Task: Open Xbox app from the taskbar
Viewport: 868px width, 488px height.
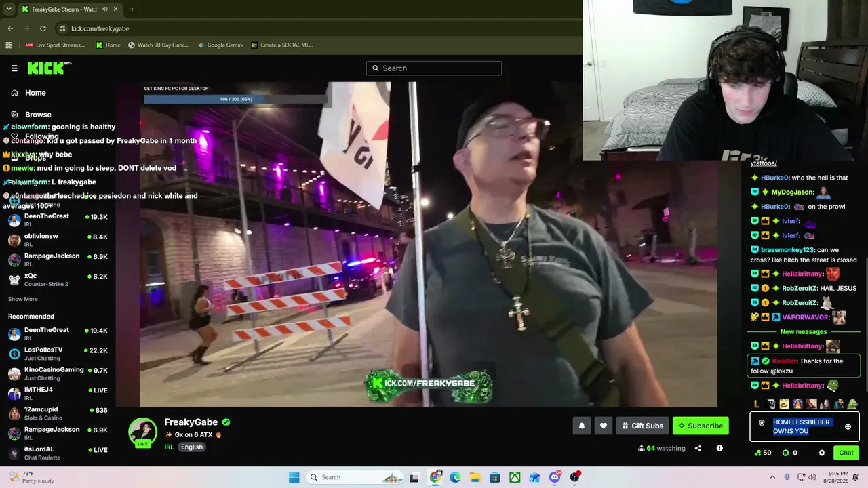Action: (515, 477)
